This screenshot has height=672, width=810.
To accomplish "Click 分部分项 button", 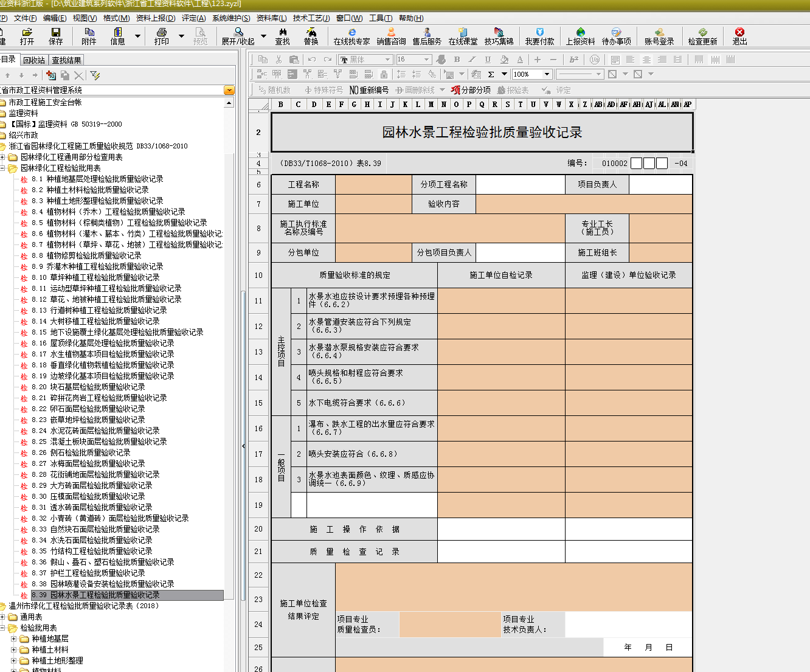I will pyautogui.click(x=471, y=90).
